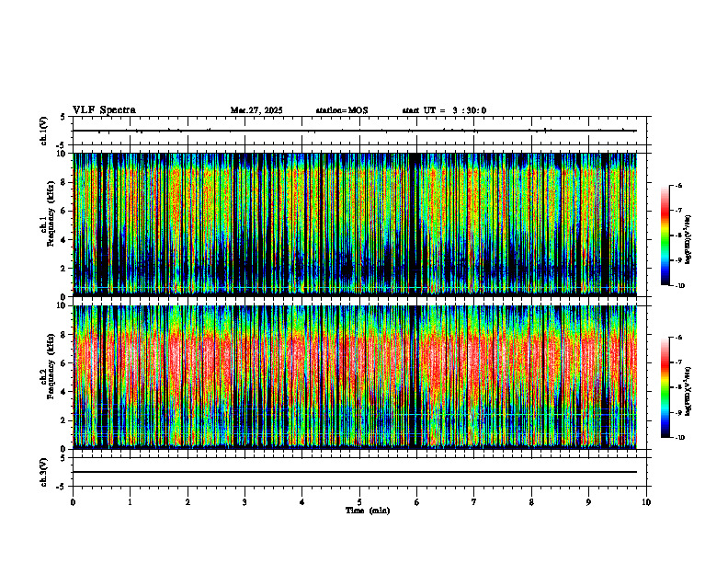728x563 pixels.
Task: Click the time axis tick label "1"
Action: [x=130, y=502]
